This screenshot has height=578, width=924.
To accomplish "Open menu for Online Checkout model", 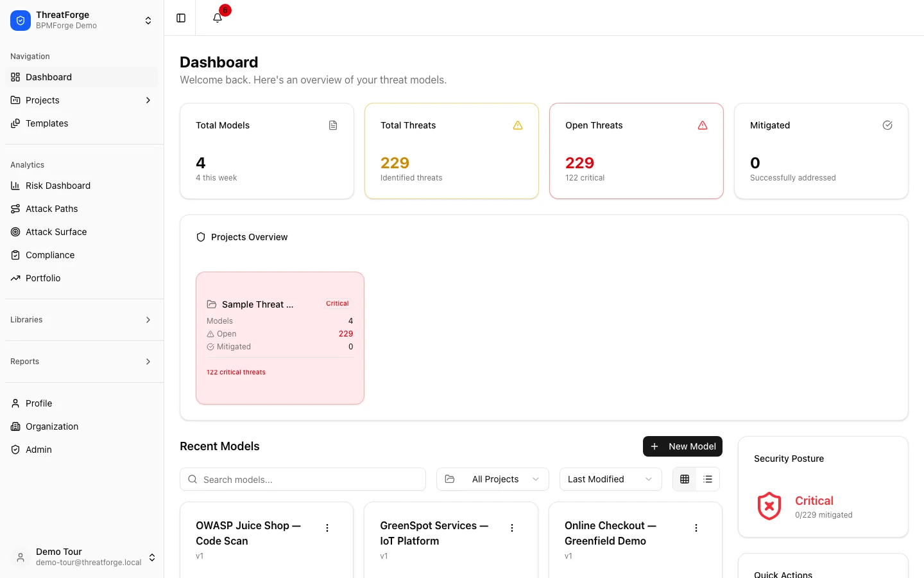I will click(x=696, y=528).
